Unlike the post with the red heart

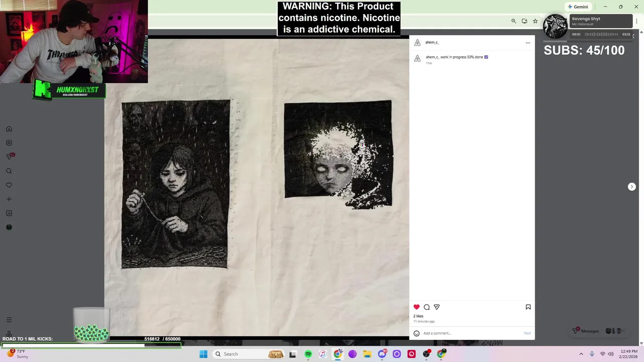pyautogui.click(x=417, y=307)
